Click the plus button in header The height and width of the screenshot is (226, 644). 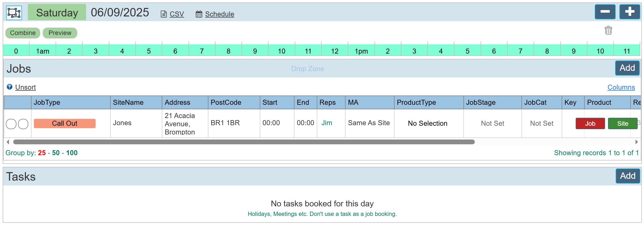629,12
